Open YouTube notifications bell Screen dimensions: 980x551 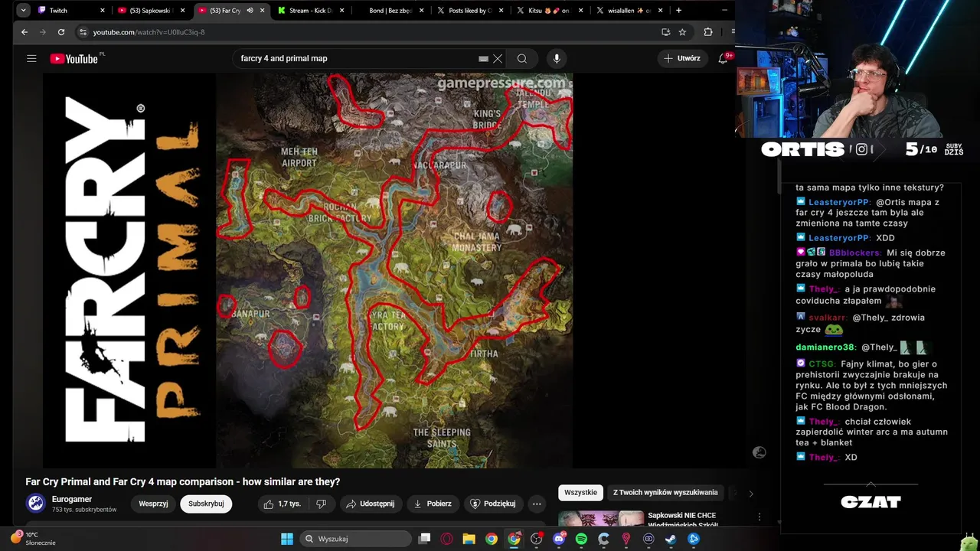coord(722,58)
